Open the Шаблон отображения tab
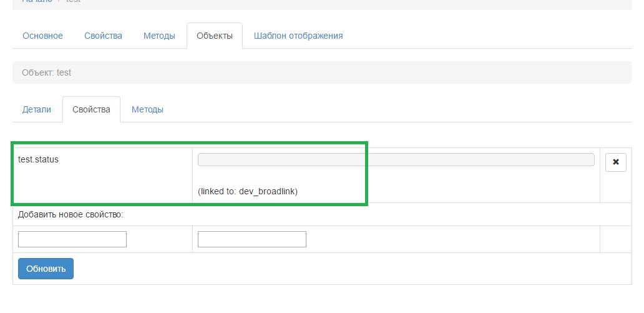644x313 pixels. (x=298, y=36)
